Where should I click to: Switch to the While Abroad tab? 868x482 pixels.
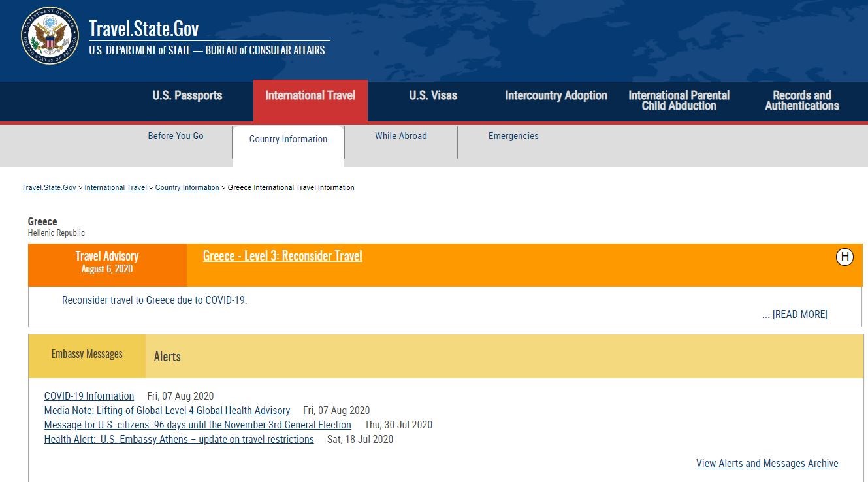401,136
